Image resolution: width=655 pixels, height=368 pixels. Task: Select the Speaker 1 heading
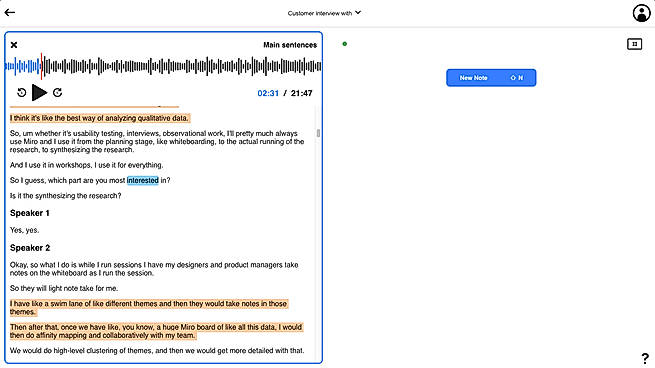[30, 213]
